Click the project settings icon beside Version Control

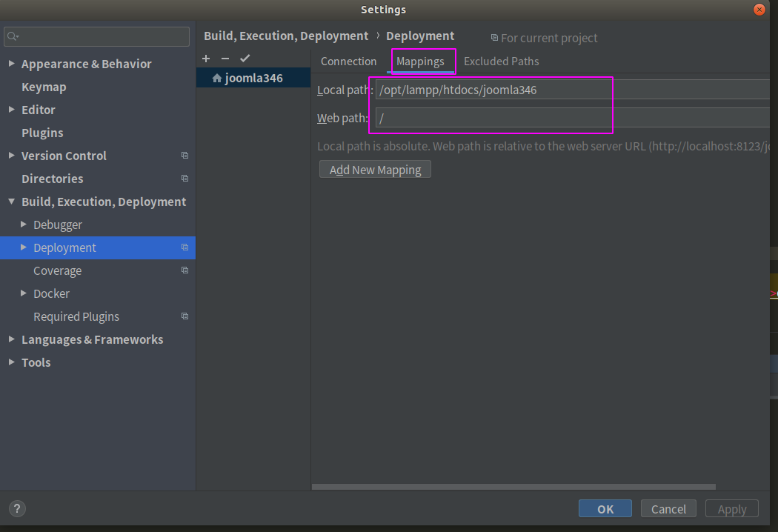(184, 156)
